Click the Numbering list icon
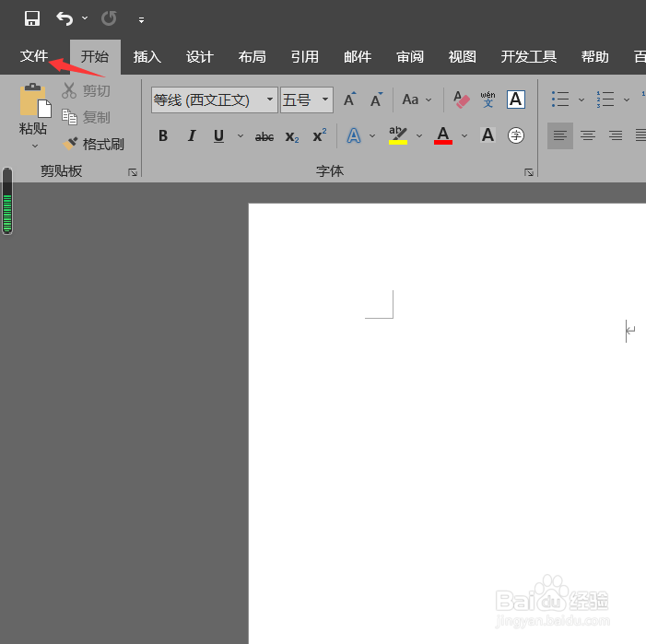This screenshot has width=646, height=644. click(605, 100)
